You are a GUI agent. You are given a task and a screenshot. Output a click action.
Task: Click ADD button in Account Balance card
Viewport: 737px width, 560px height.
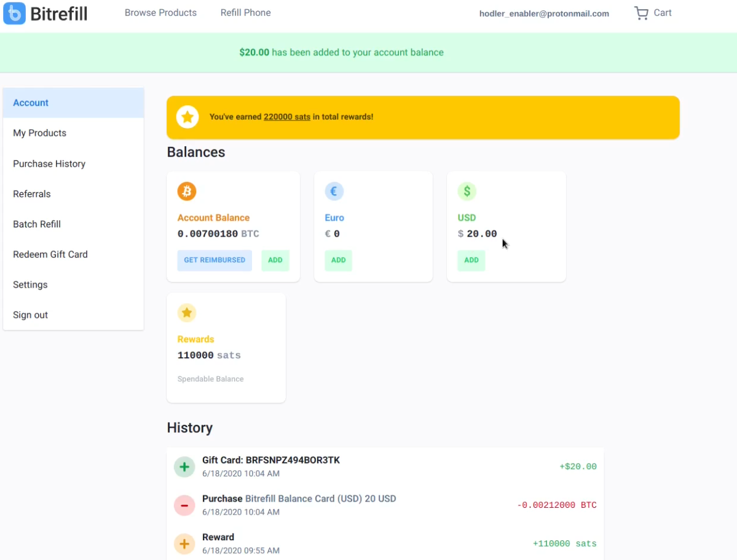(275, 260)
